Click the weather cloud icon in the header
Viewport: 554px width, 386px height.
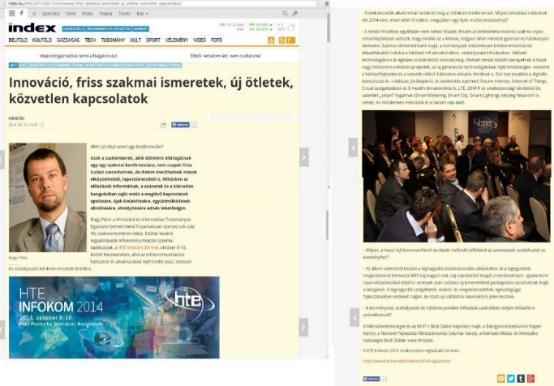[x=291, y=27]
